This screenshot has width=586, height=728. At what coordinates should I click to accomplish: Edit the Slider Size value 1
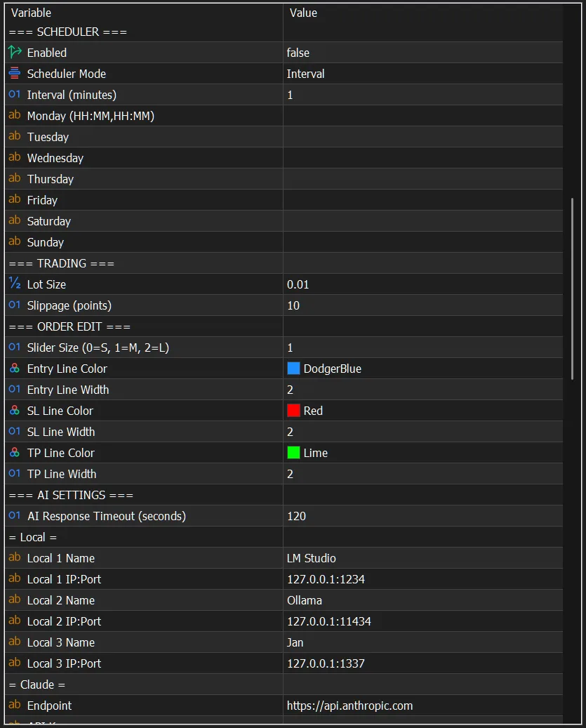(422, 348)
